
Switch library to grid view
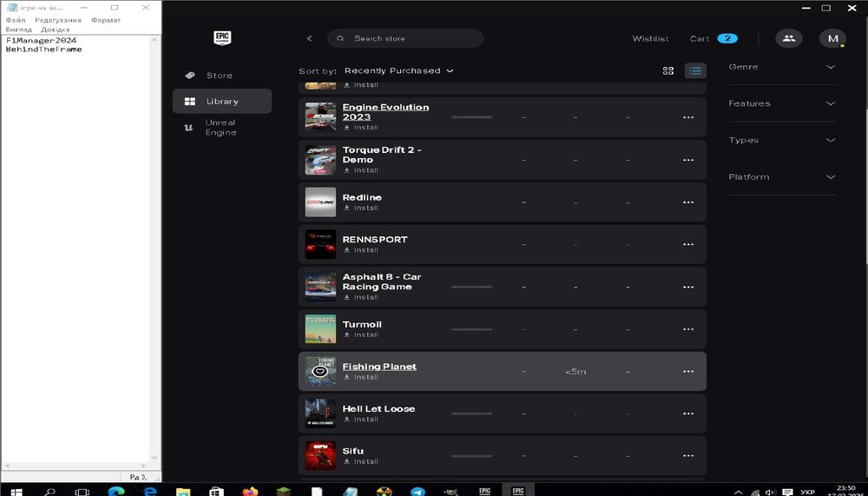[668, 70]
